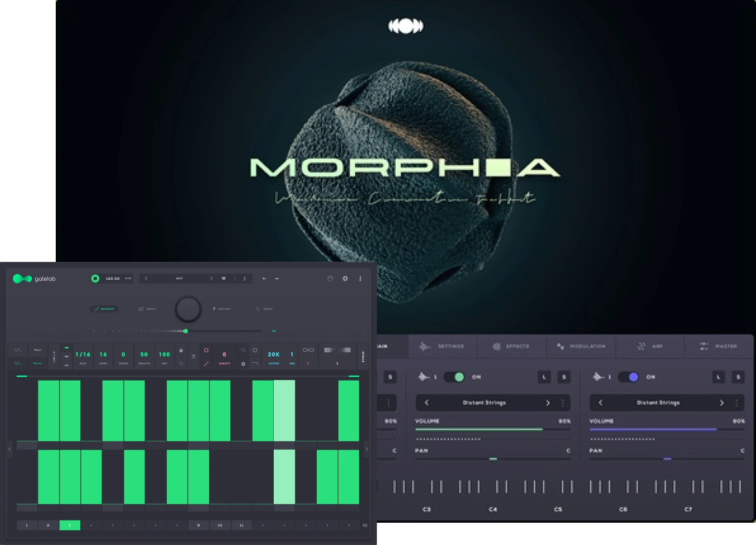Viewport: 756px width, 545px height.
Task: Click the redo arrow in gatelab
Action: click(x=277, y=279)
